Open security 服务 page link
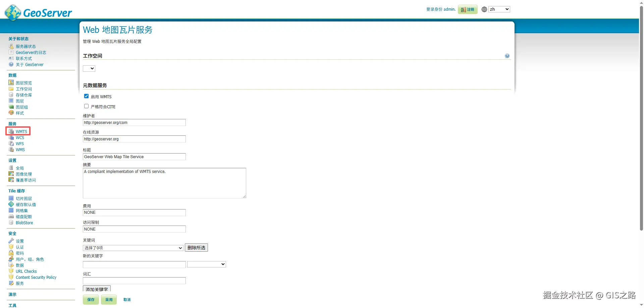This screenshot has width=644, height=308. click(20, 284)
